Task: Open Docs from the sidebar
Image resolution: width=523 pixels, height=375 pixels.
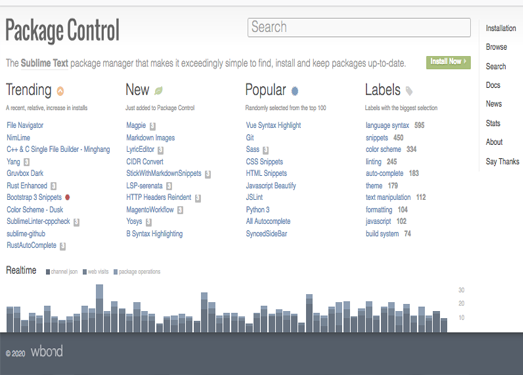Action: click(x=493, y=85)
